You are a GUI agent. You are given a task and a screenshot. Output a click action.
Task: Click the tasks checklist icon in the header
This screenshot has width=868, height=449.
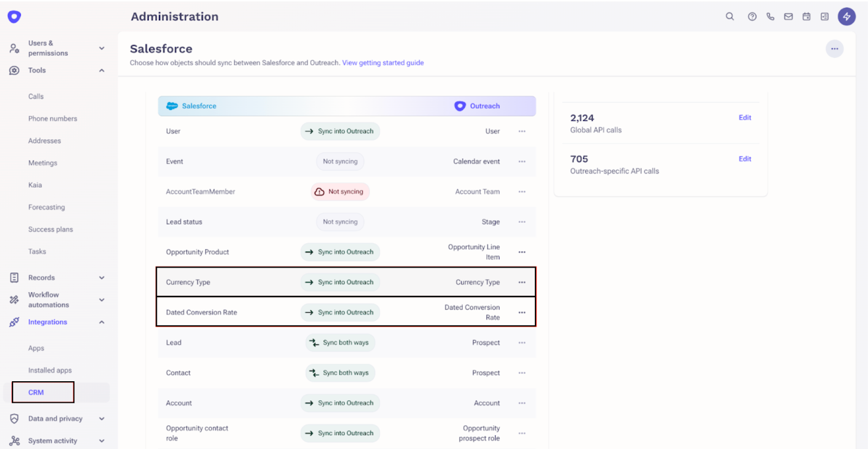[825, 16]
